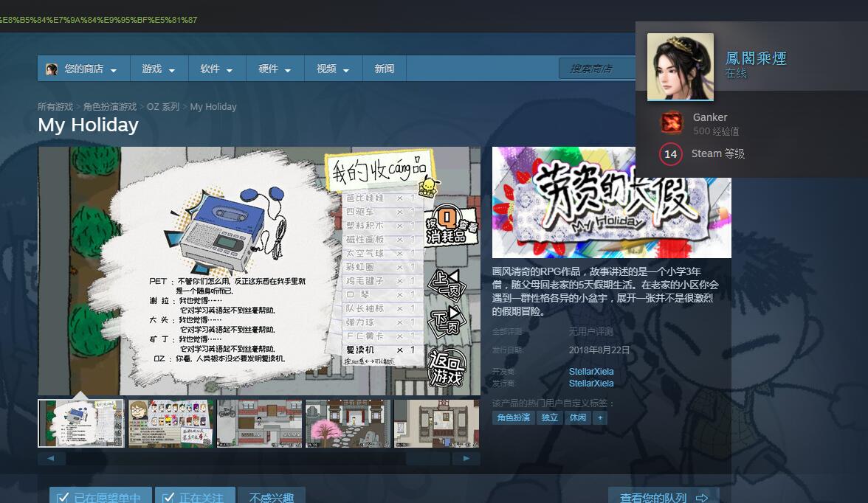Click the Q 消耗品 icon in the screenshot
This screenshot has width=868, height=503.
point(450,226)
